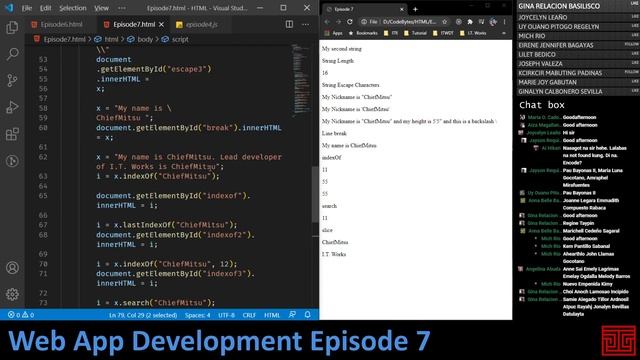Open the browser extensions puzzle icon
The width and height of the screenshot is (640, 360).
(x=470, y=22)
